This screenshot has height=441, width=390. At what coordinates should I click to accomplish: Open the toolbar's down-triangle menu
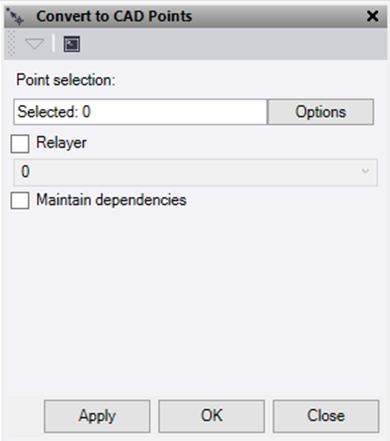34,44
